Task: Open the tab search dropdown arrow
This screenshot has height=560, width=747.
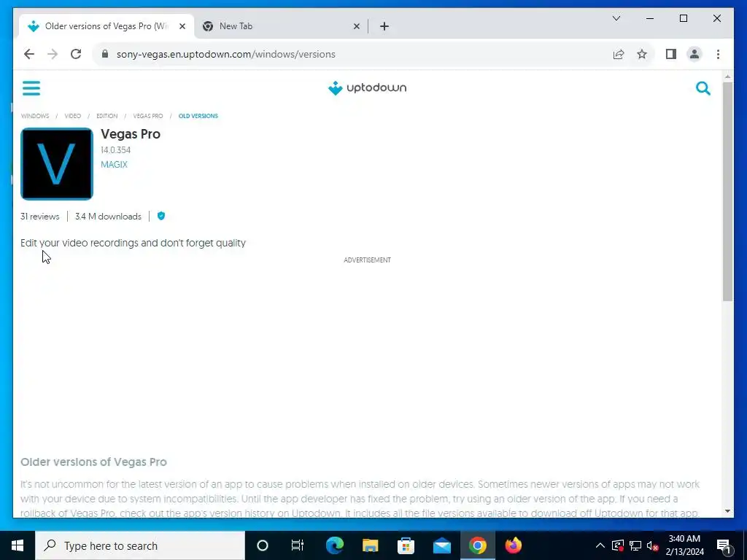Action: tap(616, 18)
